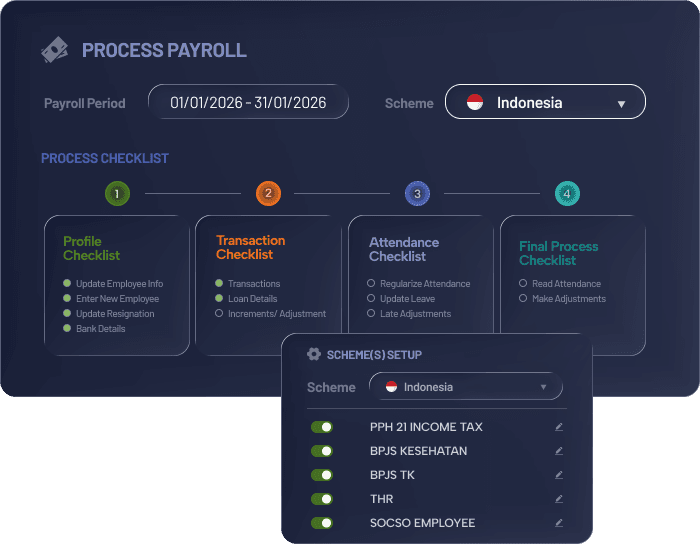This screenshot has height=544, width=700.
Task: Turn off the BPJS TK toggle
Action: tap(322, 475)
